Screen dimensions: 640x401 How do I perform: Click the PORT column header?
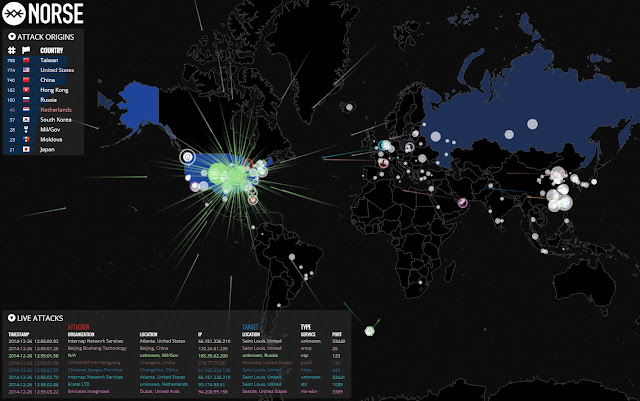(337, 334)
